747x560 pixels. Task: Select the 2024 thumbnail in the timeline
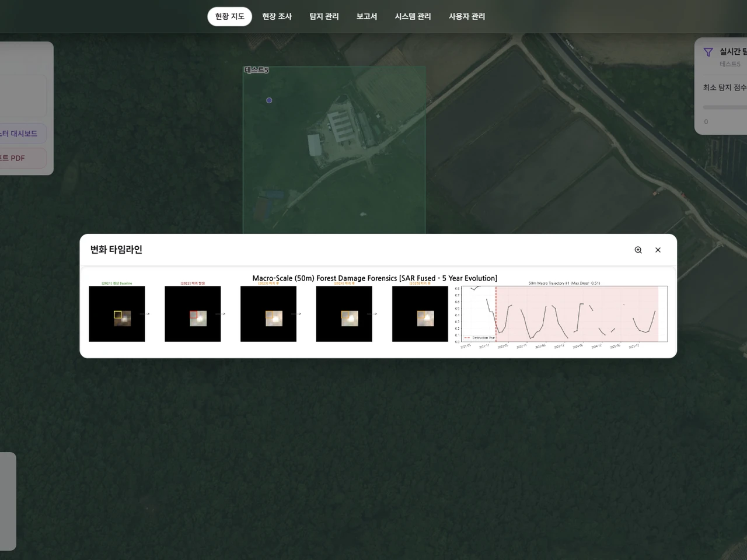pos(344,313)
